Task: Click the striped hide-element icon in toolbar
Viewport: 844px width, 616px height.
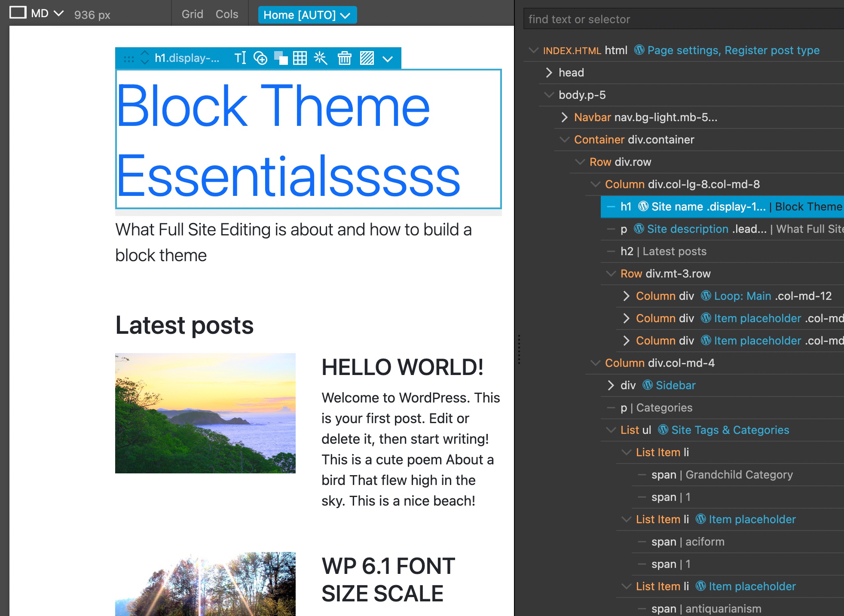Action: (367, 58)
